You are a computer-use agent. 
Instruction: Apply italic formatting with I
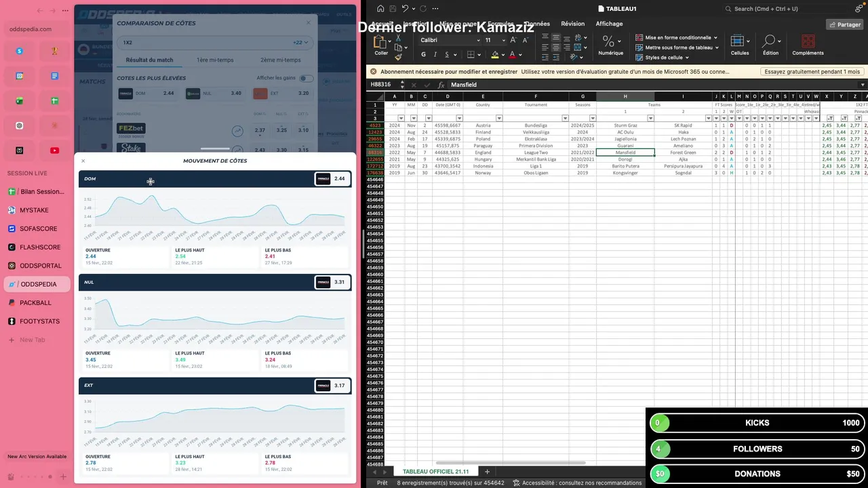tap(435, 55)
